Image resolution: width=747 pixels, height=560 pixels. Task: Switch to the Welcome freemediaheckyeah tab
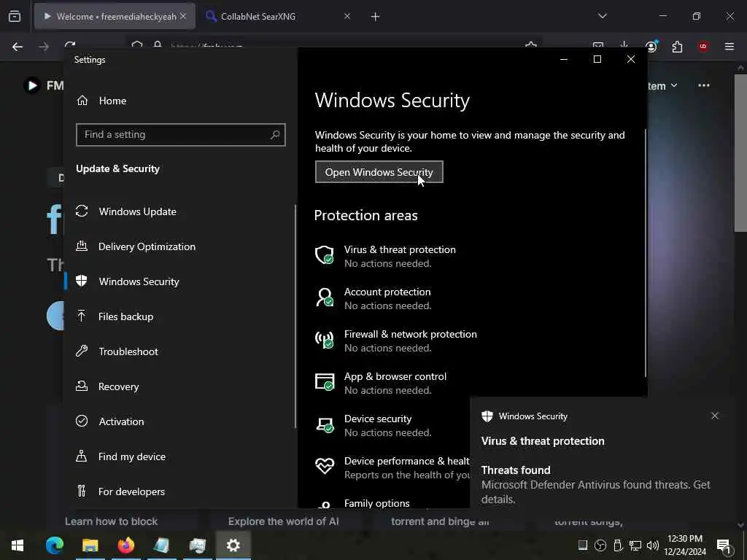click(115, 16)
